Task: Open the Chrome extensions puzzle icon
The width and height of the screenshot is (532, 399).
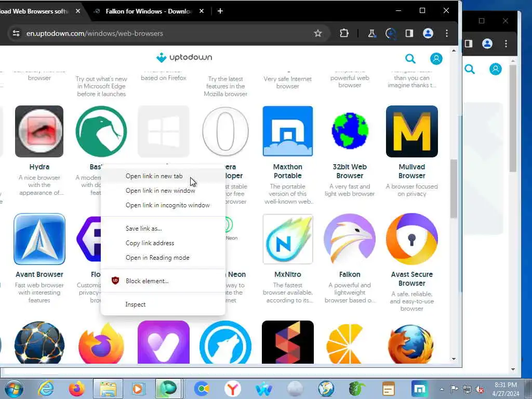Action: tap(344, 33)
